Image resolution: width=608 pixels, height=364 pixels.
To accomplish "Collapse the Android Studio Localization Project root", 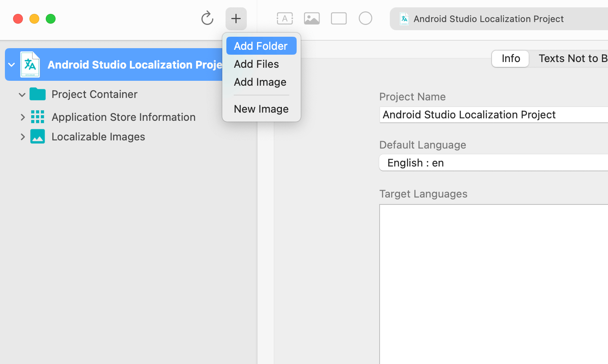I will pyautogui.click(x=12, y=64).
